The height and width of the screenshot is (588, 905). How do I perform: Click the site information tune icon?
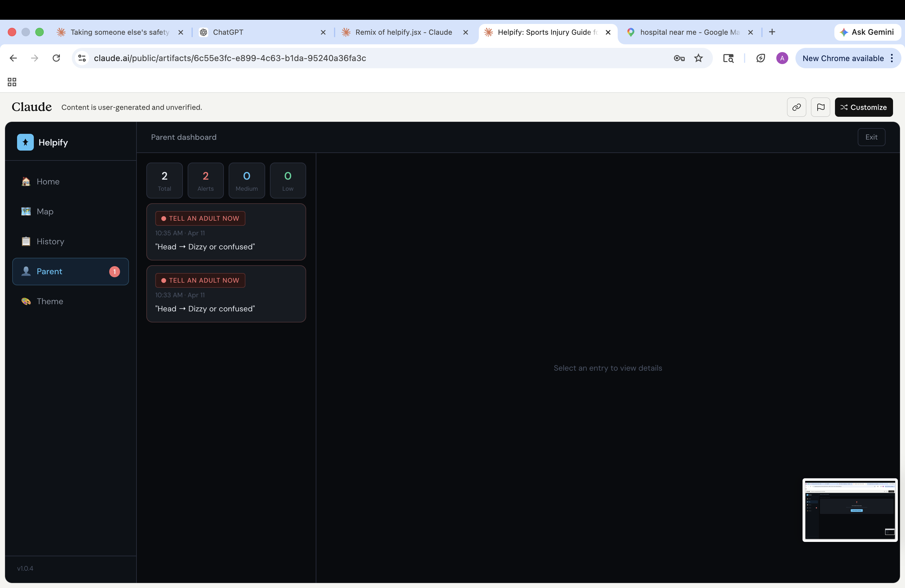point(82,58)
